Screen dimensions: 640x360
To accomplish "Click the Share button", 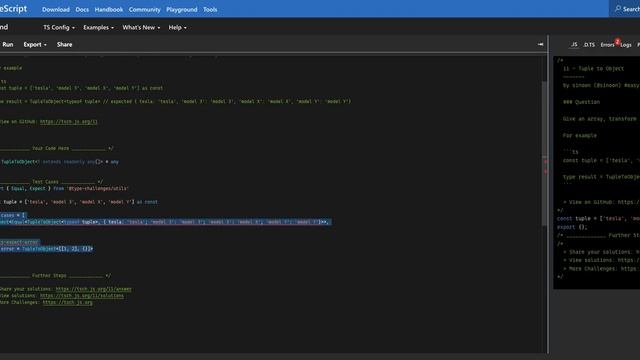I will pos(64,44).
